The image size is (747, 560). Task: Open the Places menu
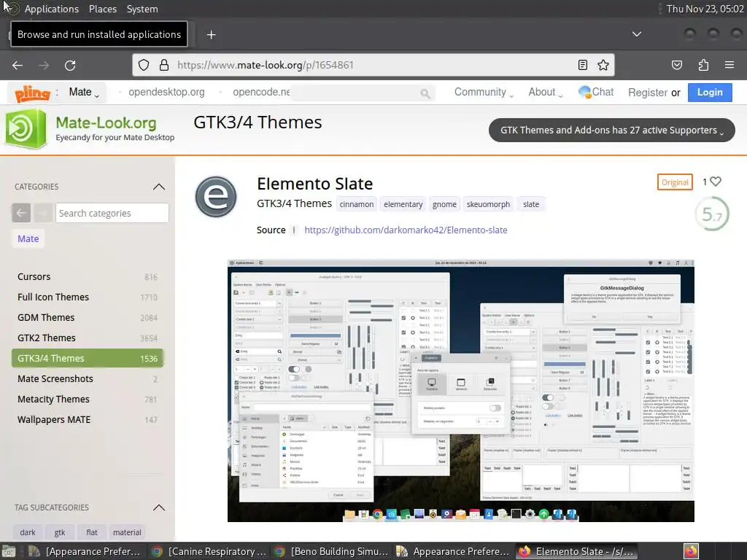(x=102, y=9)
